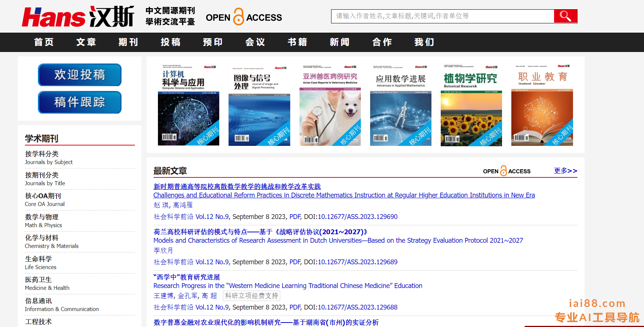The width and height of the screenshot is (644, 327).
Task: Open PDF for DOI ending 129689
Action: 295,262
